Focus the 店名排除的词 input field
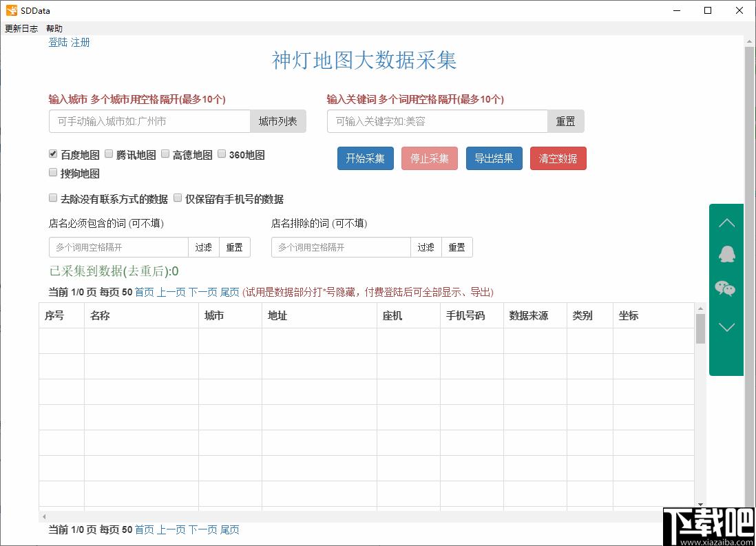756x546 pixels. [341, 247]
